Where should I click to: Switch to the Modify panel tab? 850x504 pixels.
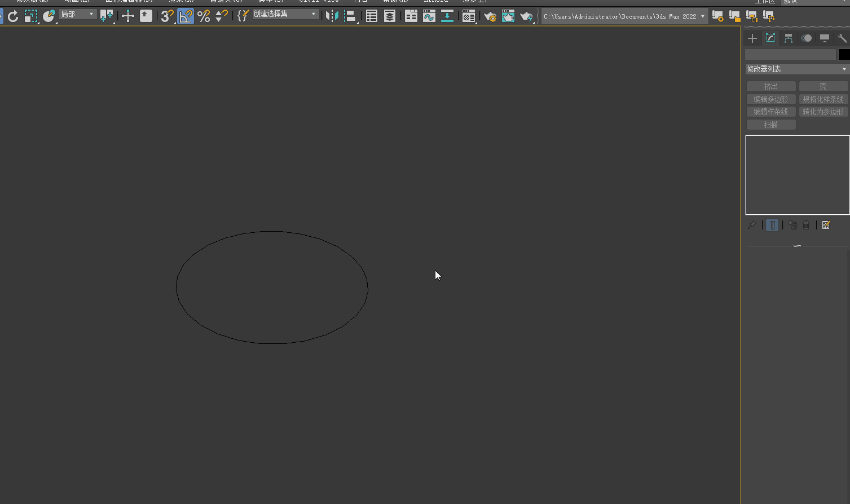(x=770, y=38)
